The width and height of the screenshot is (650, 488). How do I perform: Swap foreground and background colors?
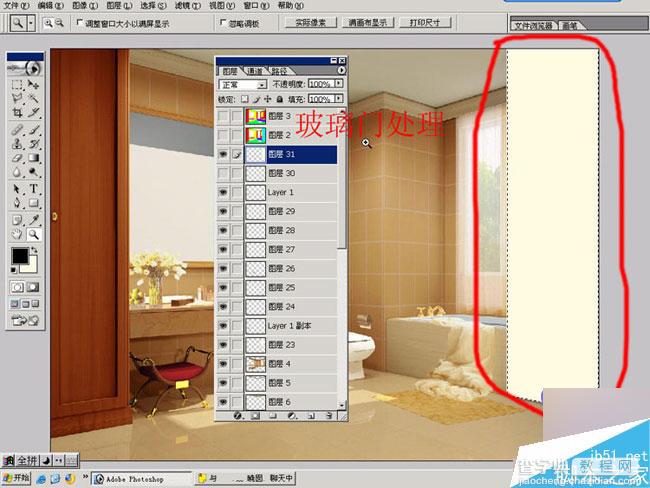pos(34,250)
